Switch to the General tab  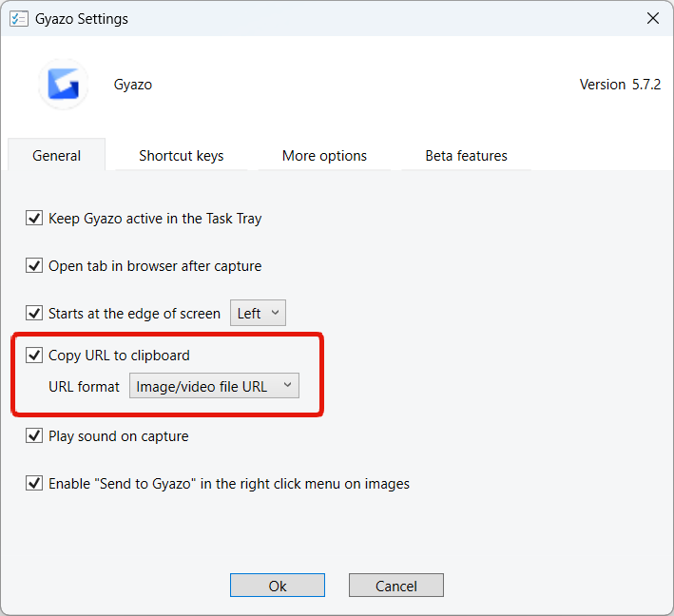point(56,155)
